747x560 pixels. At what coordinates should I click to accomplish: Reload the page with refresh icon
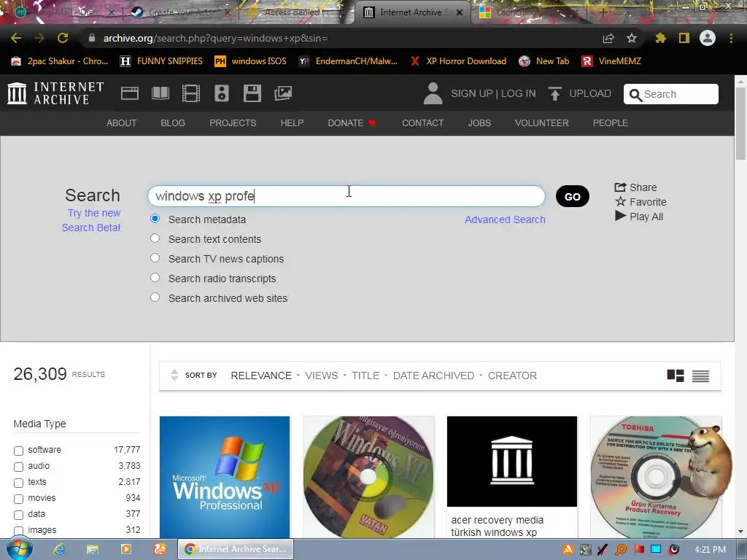(63, 38)
